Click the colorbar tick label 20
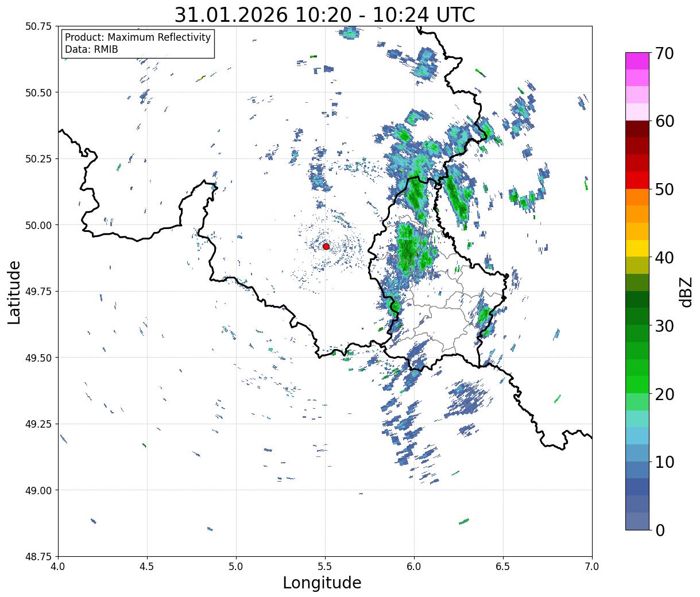The width and height of the screenshot is (700, 597). click(x=664, y=394)
